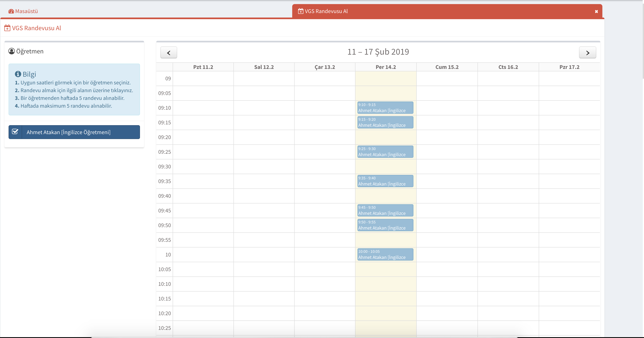Book the 9:15 - 9:20 appointment slot
This screenshot has width=644, height=338.
385,122
